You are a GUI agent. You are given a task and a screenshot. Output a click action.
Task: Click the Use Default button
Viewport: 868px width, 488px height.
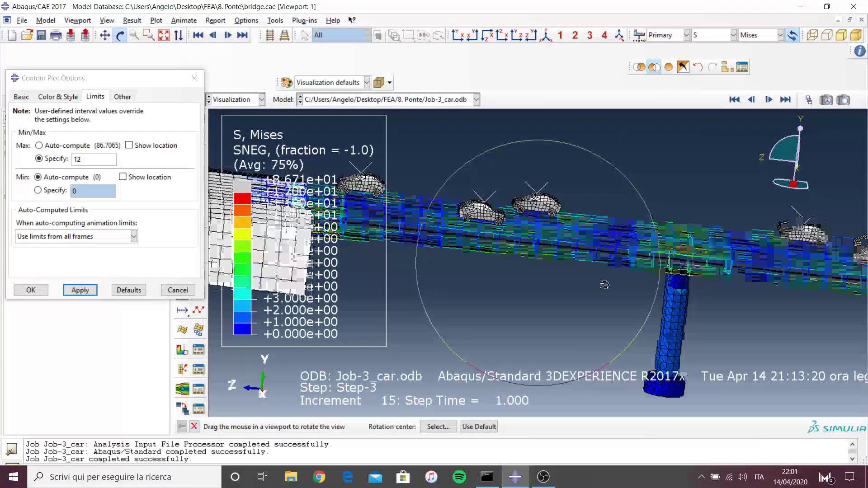click(x=479, y=427)
